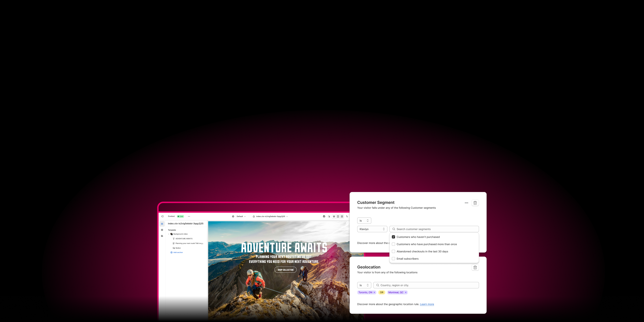The width and height of the screenshot is (644, 322).
Task: Activate the inspector selection tool icon
Action: [x=329, y=217]
